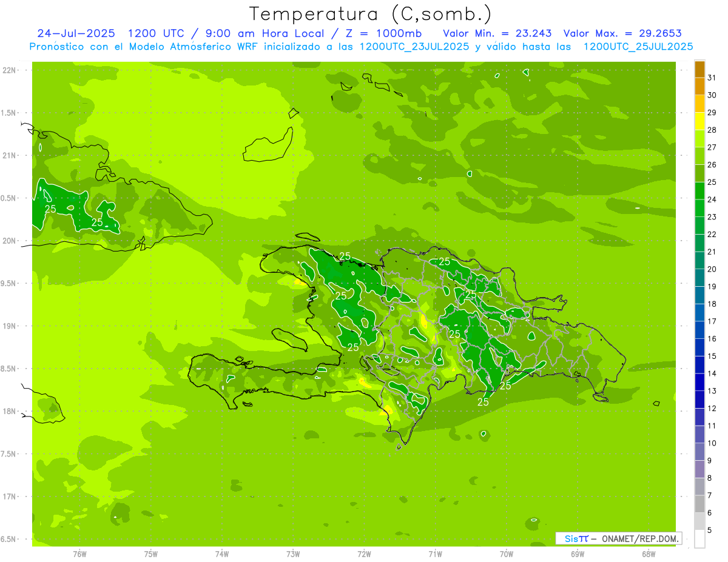Click the 'SisTT – ONAMET/REP.DOM.' logo box
The width and height of the screenshot is (728, 562).
click(619, 538)
